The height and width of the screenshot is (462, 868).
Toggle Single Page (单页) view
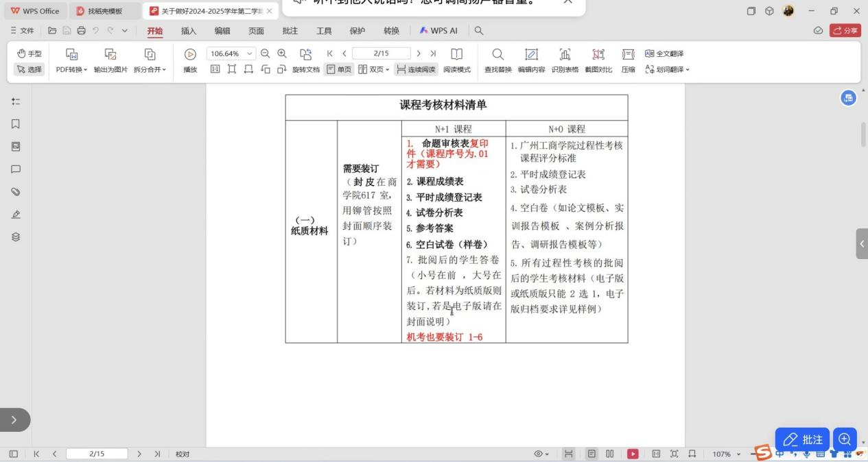(339, 69)
